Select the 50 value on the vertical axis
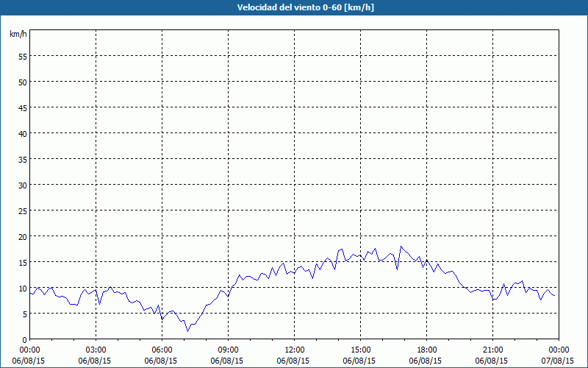588x368 pixels. pyautogui.click(x=23, y=82)
